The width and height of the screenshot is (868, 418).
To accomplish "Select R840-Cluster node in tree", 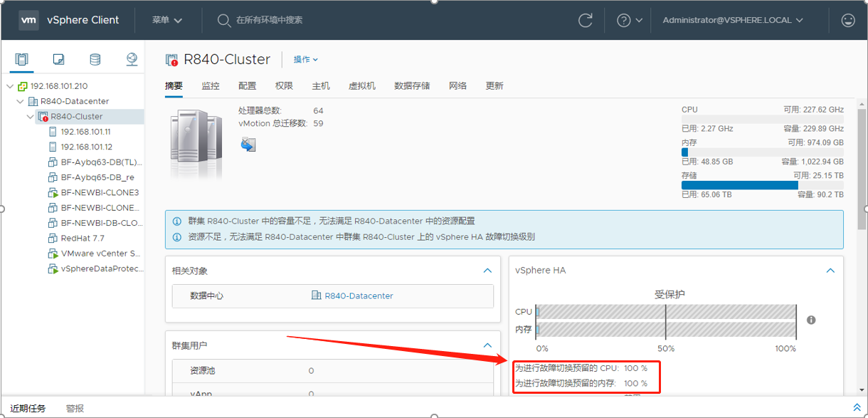I will [76, 116].
